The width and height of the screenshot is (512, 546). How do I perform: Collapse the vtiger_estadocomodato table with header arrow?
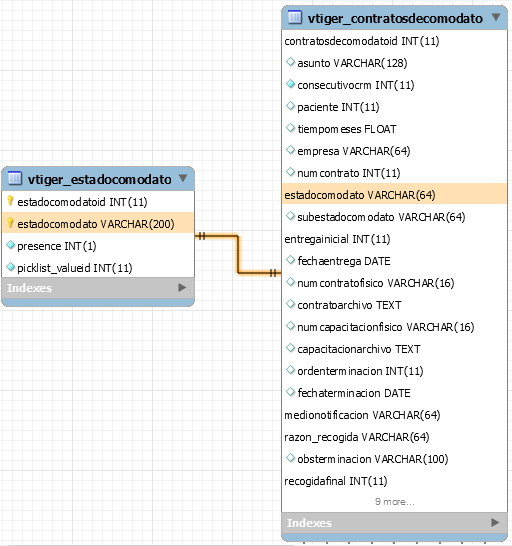[183, 178]
